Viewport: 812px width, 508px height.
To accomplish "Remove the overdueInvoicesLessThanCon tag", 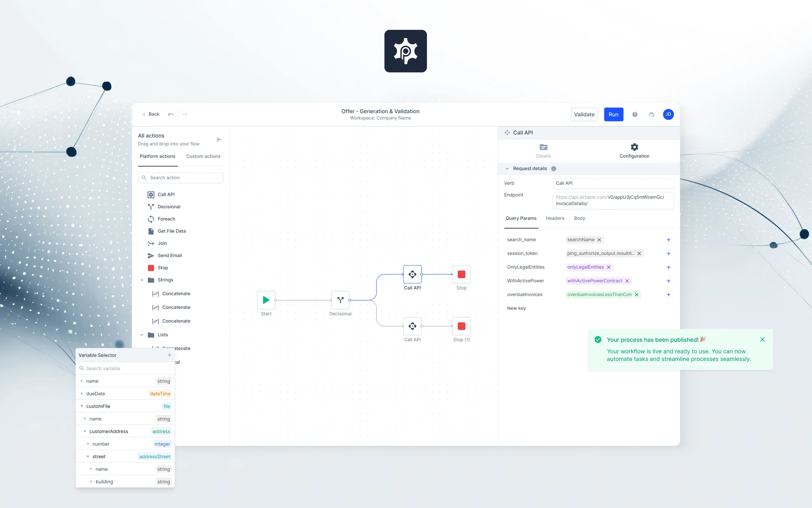I will [x=637, y=295].
